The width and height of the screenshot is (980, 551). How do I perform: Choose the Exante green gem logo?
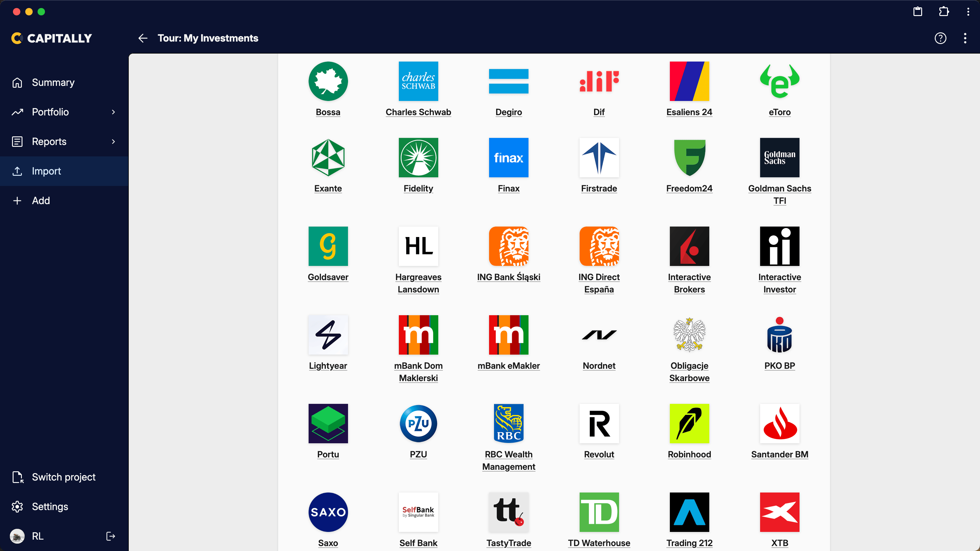click(x=328, y=158)
